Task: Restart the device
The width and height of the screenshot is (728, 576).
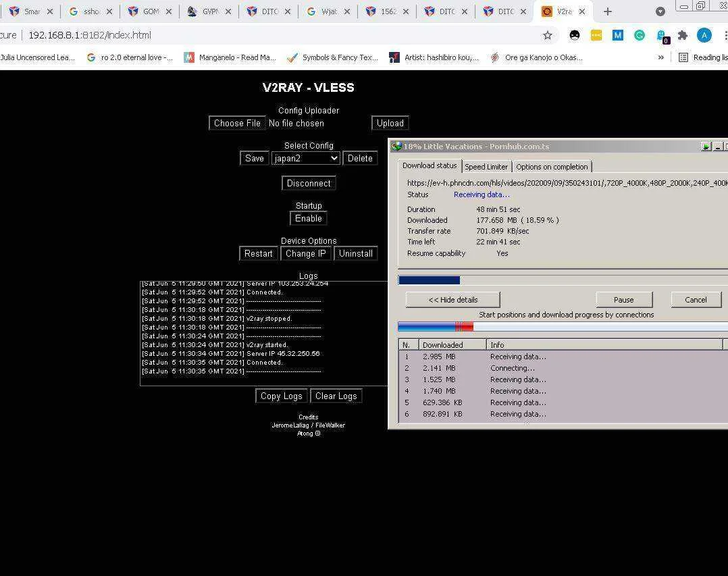Action: [258, 253]
